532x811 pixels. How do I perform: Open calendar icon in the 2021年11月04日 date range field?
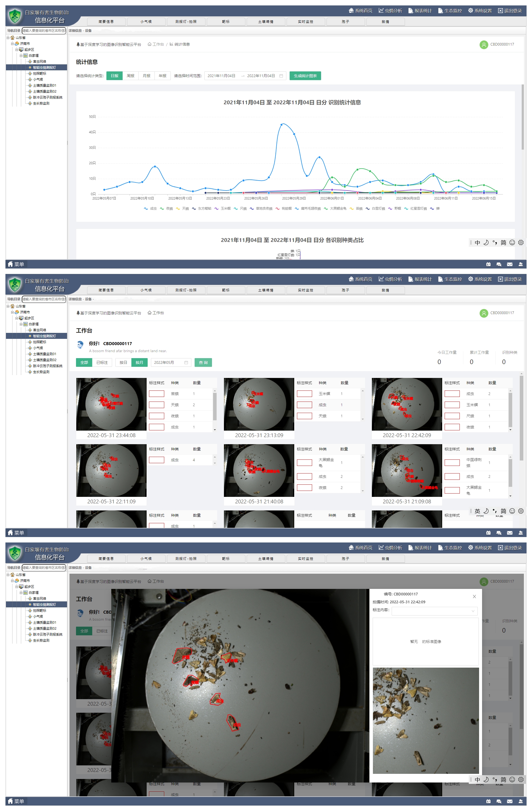click(x=281, y=76)
